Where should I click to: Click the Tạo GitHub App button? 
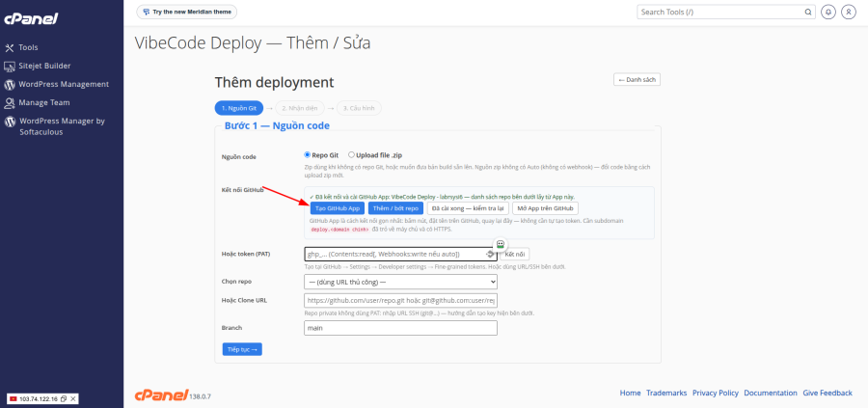coord(338,208)
